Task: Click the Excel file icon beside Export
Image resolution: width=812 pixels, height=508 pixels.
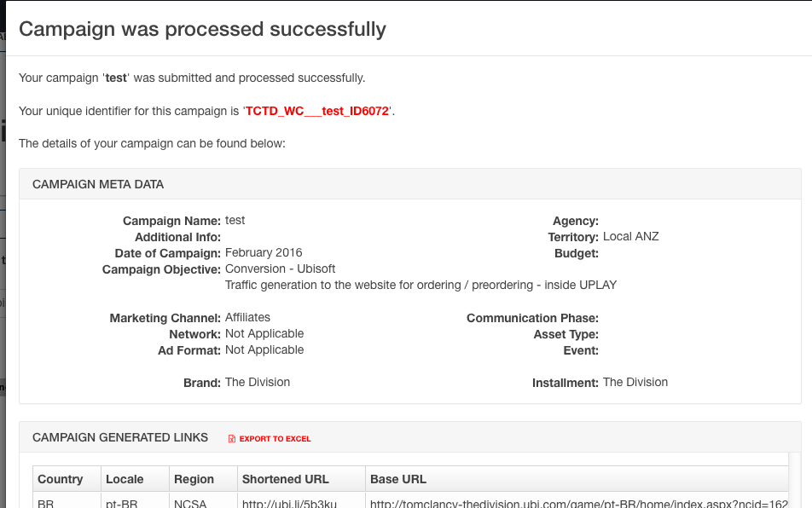Action: [x=231, y=439]
